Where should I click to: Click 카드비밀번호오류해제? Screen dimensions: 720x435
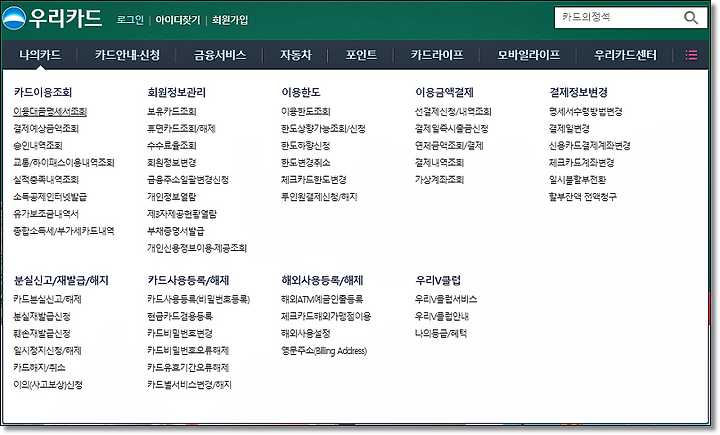point(188,351)
